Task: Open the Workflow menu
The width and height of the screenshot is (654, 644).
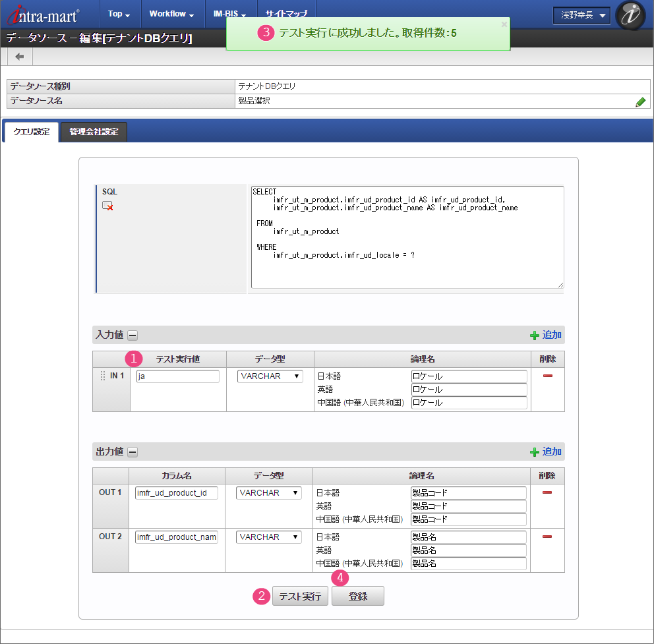Action: coord(171,14)
